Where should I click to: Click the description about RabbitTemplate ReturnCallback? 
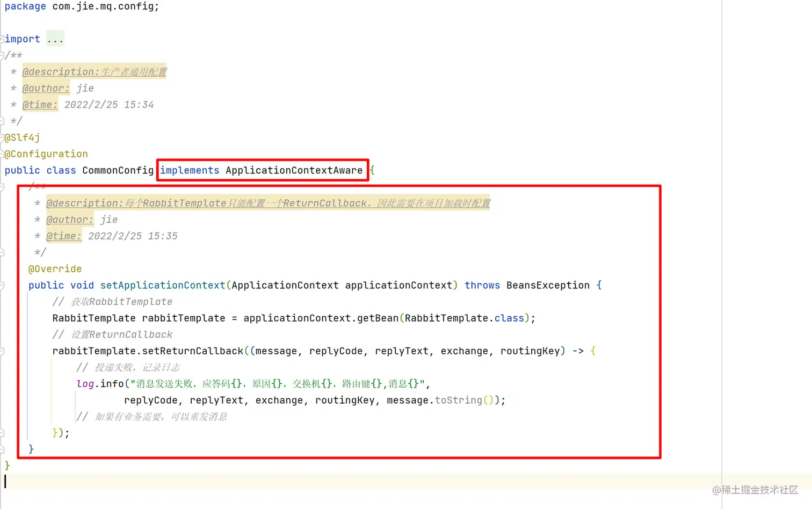268,203
